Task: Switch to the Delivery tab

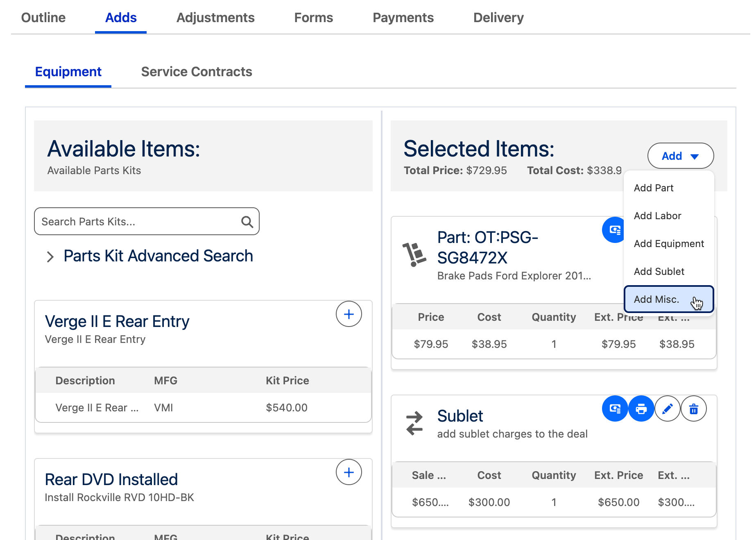Action: (x=498, y=18)
